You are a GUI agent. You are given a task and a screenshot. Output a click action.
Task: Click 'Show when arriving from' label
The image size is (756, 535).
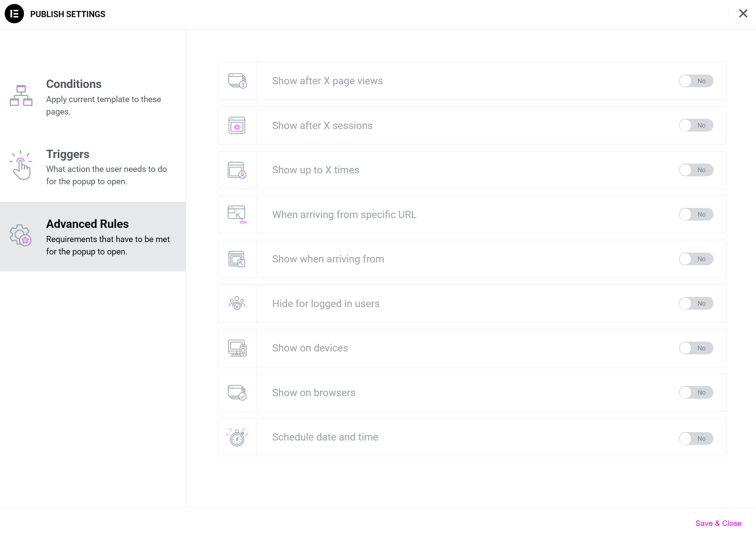pos(328,259)
